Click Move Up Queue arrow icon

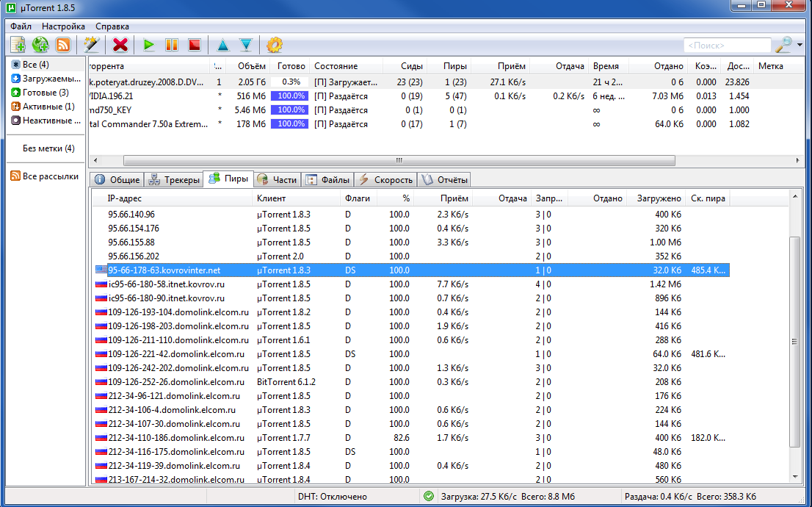pyautogui.click(x=222, y=45)
